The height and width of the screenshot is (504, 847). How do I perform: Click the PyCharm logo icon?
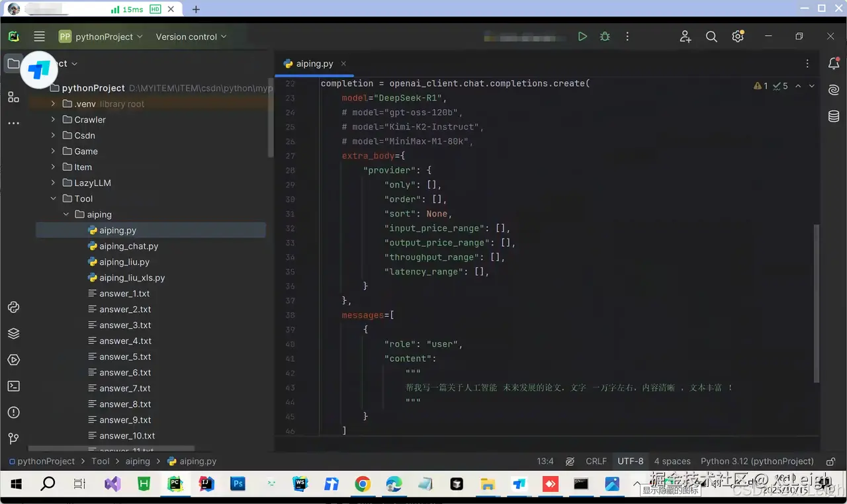coord(14,37)
